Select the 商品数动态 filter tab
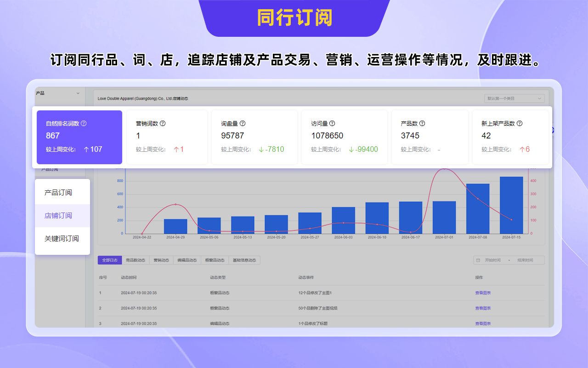588x368 pixels. [x=135, y=260]
